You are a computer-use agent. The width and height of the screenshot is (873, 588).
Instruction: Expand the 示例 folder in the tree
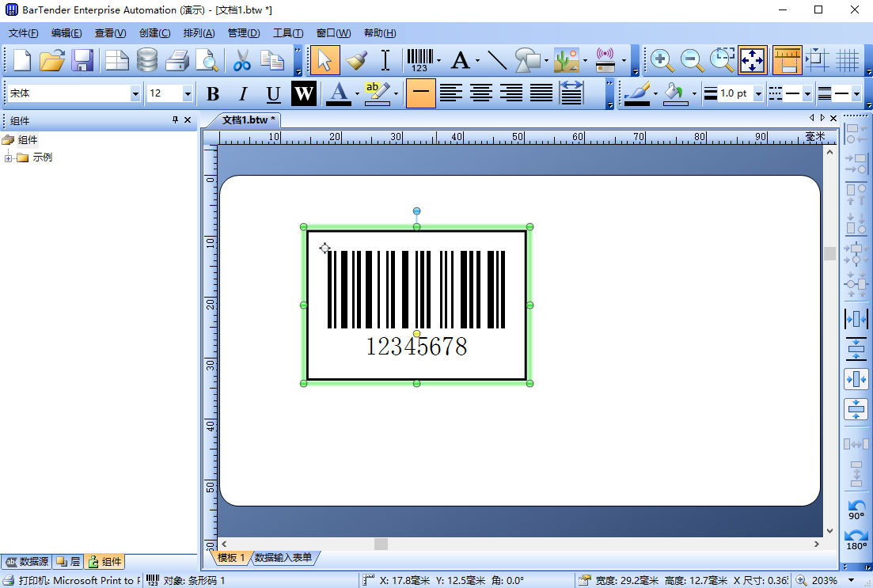(x=9, y=158)
